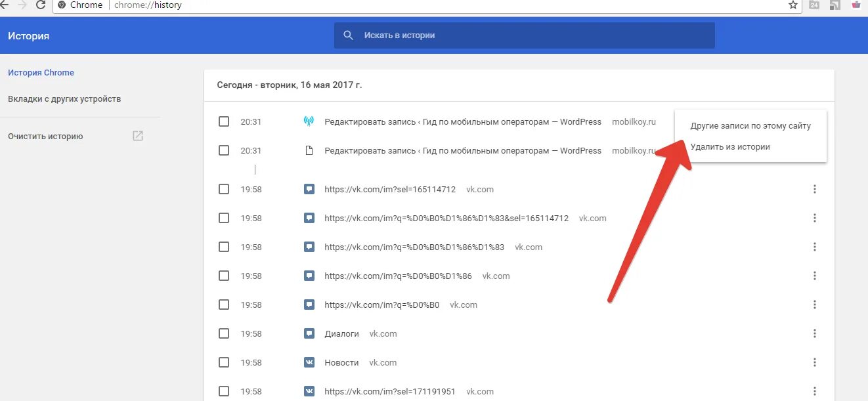Open 'Вкладки с других устройств' in the sidebar
Image resolution: width=868 pixels, height=401 pixels.
click(64, 99)
